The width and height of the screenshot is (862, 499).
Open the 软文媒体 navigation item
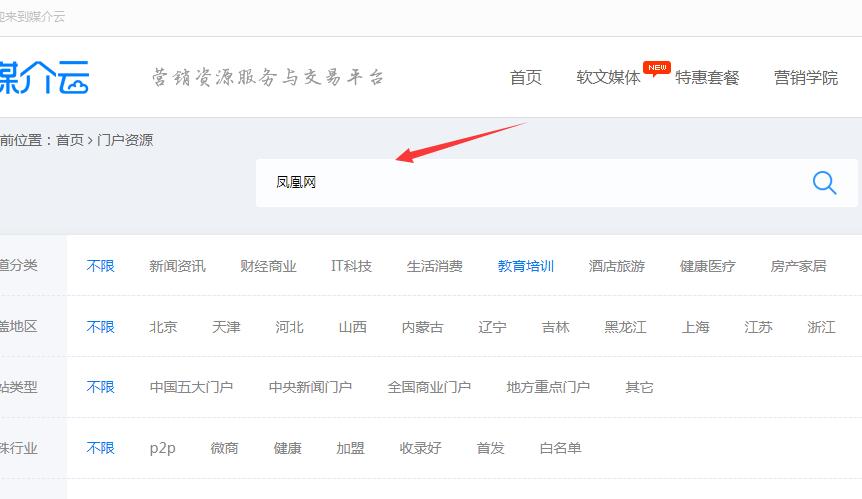[x=608, y=78]
